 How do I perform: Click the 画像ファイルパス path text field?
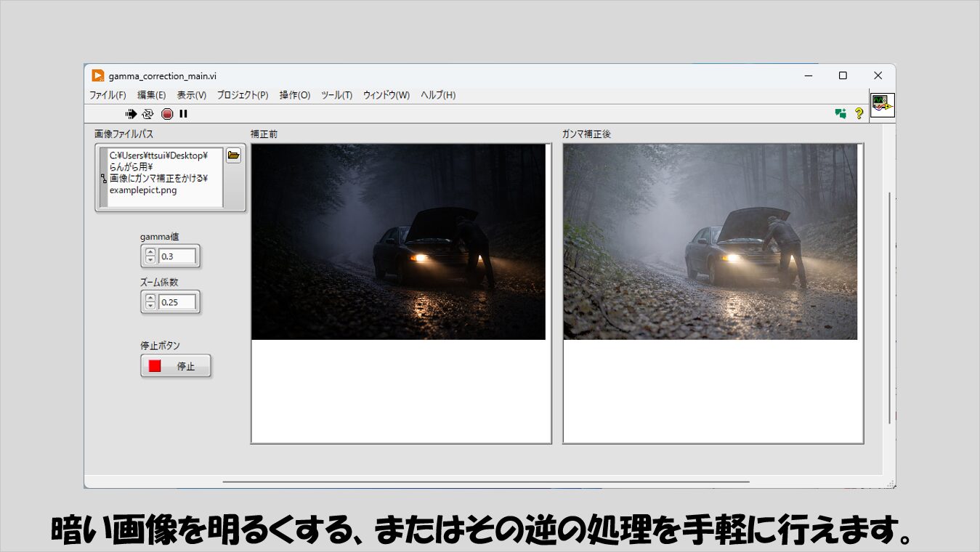click(164, 177)
